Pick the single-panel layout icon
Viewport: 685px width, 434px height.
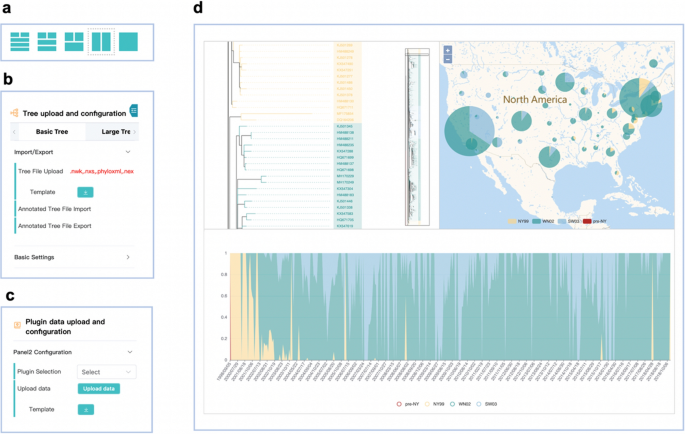tap(128, 41)
